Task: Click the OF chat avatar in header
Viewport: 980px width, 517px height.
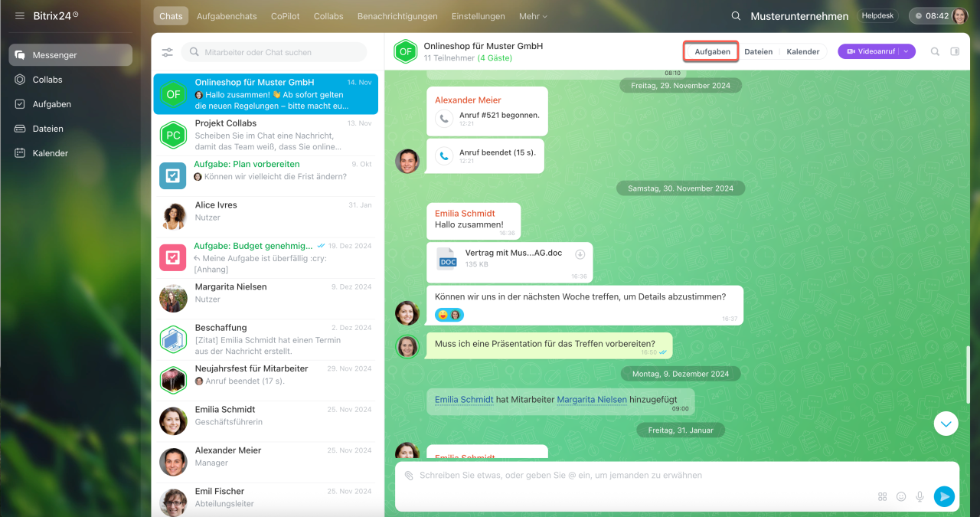Action: point(405,51)
